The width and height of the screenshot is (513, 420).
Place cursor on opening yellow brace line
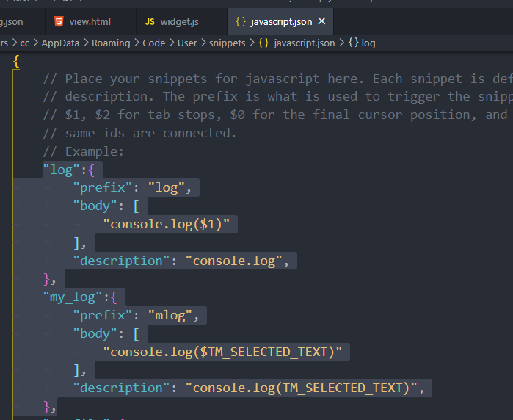(x=16, y=61)
